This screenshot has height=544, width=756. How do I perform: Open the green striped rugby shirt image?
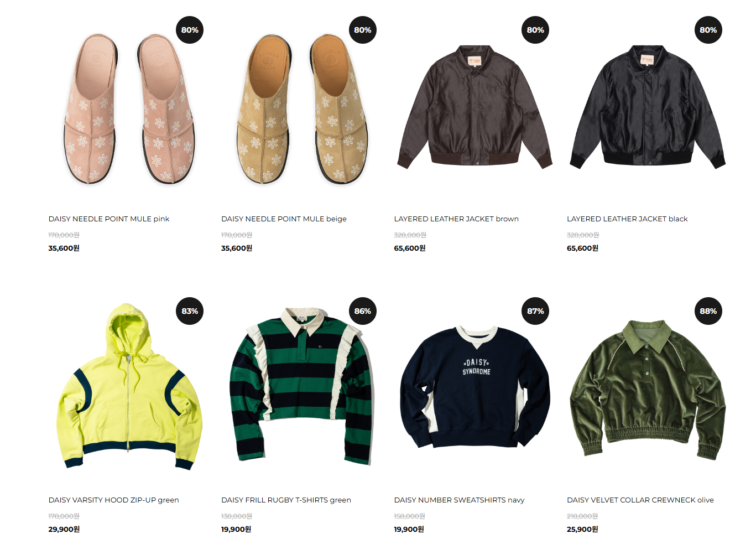[302, 386]
